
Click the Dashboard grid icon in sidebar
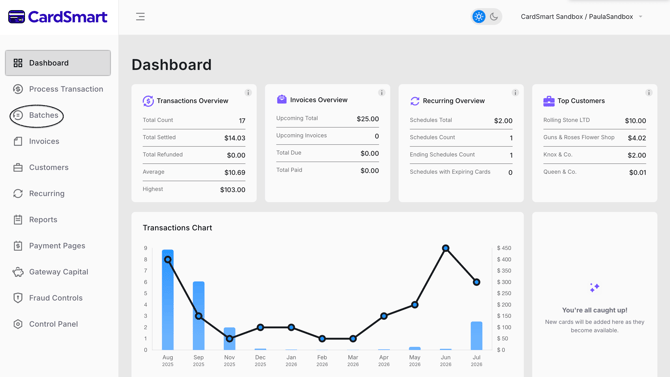[18, 63]
